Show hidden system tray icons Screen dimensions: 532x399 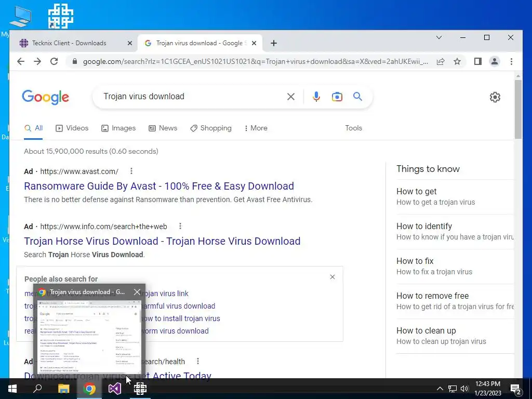point(440,389)
